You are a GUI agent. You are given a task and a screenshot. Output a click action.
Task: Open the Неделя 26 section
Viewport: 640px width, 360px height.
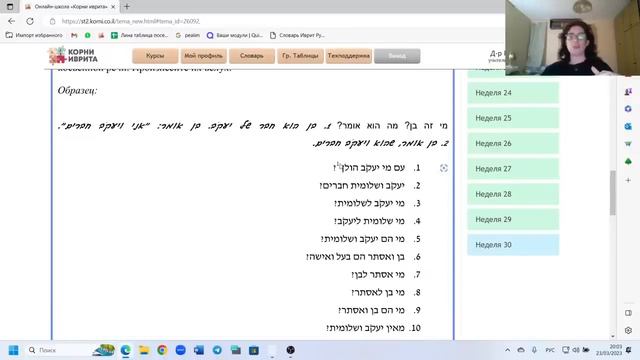(513, 144)
